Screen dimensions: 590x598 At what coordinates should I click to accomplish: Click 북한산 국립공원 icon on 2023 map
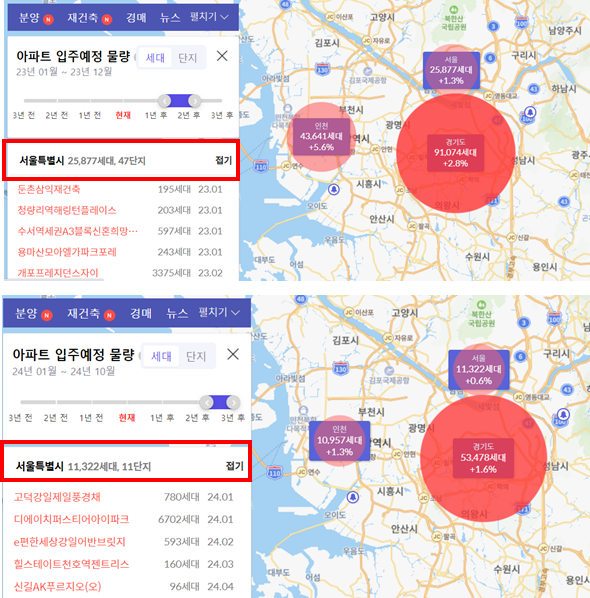click(x=453, y=10)
